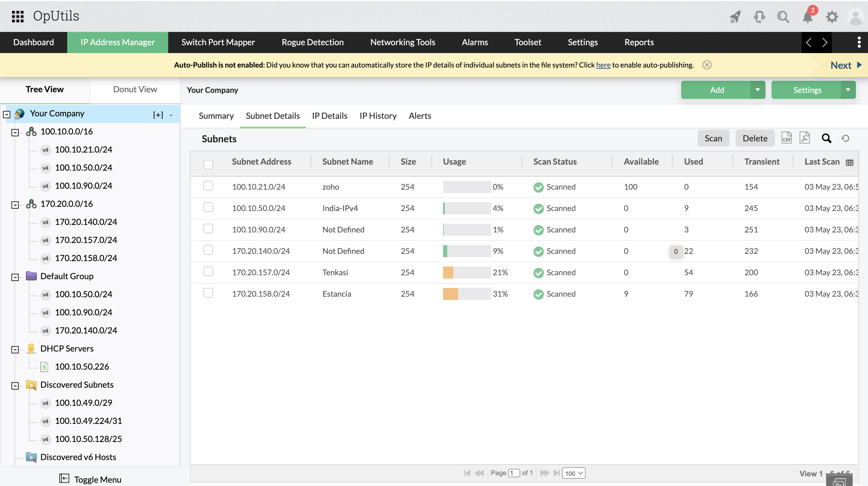Open the Switch Port Mapper menu
This screenshot has width=868, height=486.
(218, 42)
